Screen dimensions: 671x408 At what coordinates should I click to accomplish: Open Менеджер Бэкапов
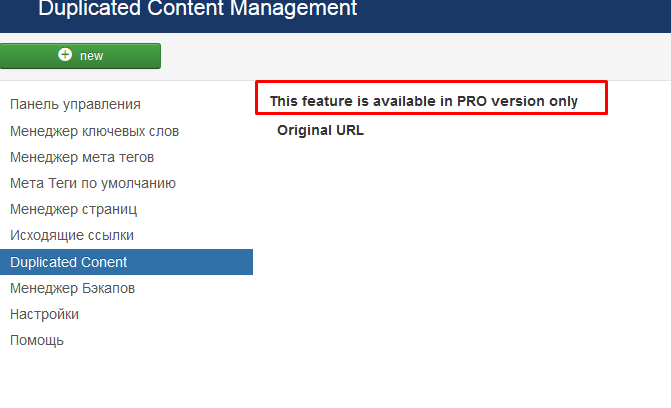[x=72, y=288]
